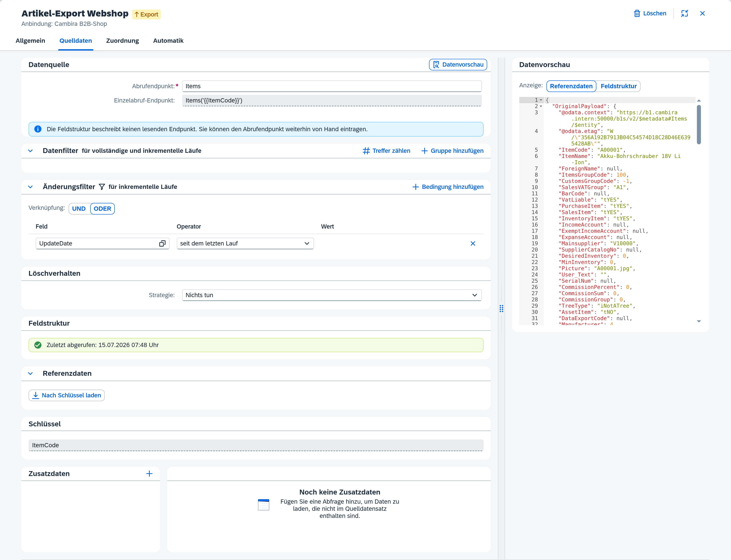
Task: Click Treffer zählen hash icon
Action: tap(366, 151)
